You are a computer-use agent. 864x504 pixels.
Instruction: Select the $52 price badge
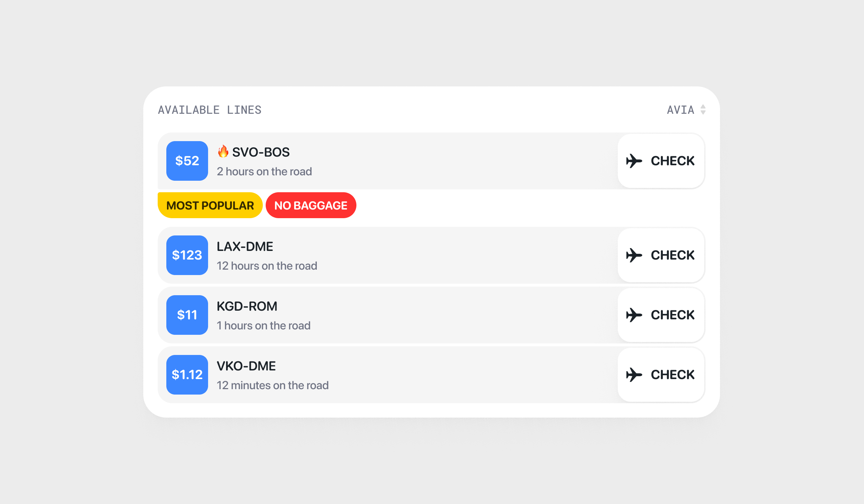click(187, 161)
